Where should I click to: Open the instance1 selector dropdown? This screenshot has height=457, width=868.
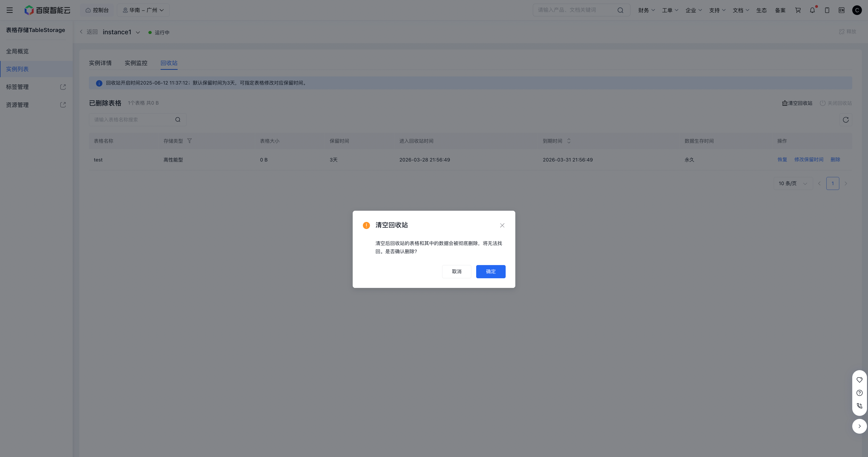pos(138,32)
